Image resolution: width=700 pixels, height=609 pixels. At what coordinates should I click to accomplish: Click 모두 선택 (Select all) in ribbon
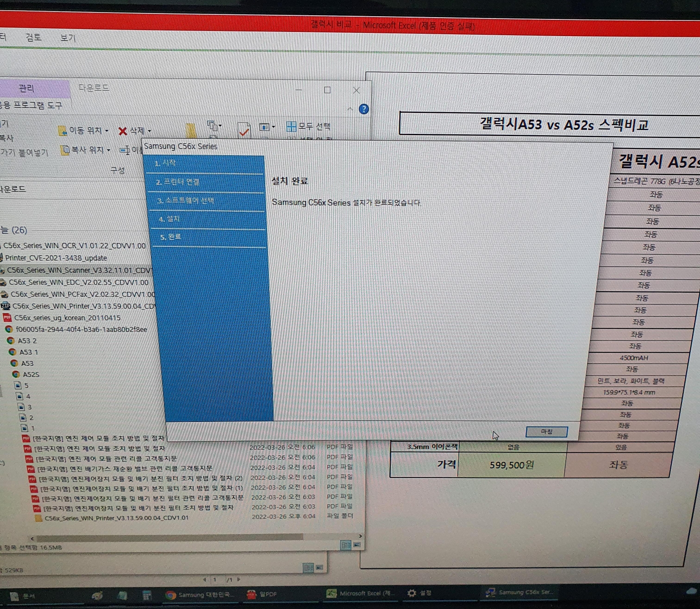308,126
